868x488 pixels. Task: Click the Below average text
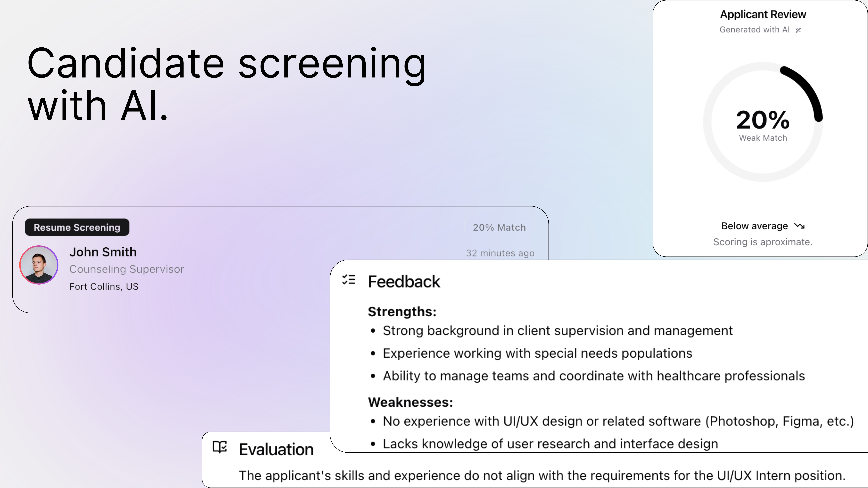pos(754,226)
